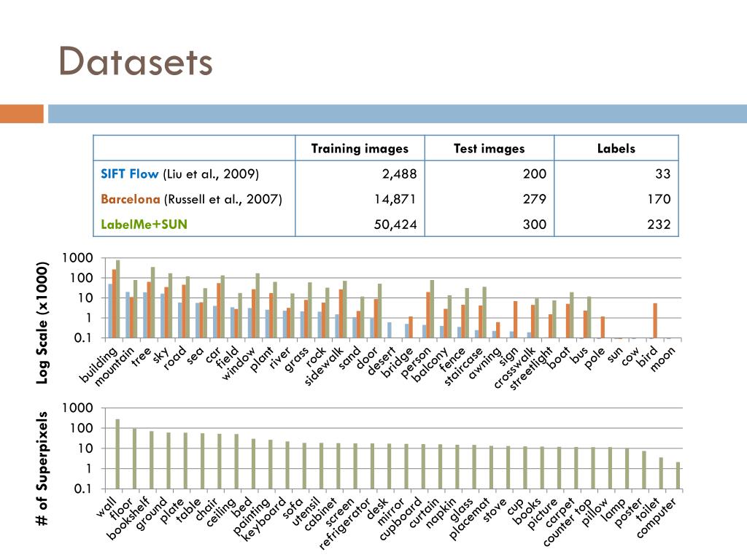The image size is (747, 560).
Task: Click the desert axis label
Action: (x=382, y=361)
